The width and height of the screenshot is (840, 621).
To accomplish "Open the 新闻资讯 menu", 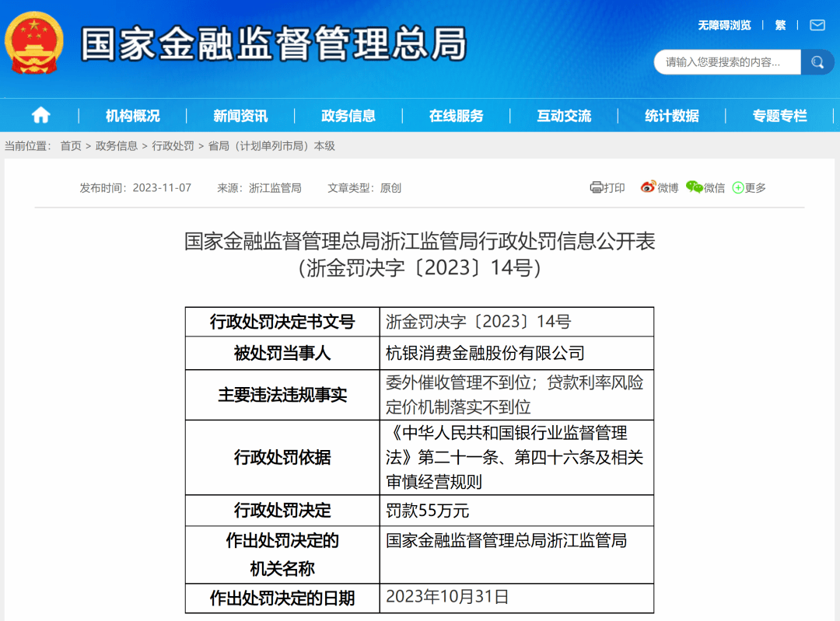I will [240, 116].
